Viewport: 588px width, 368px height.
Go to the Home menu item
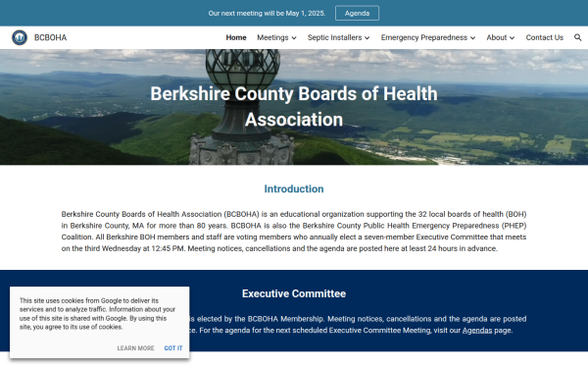[x=236, y=37]
